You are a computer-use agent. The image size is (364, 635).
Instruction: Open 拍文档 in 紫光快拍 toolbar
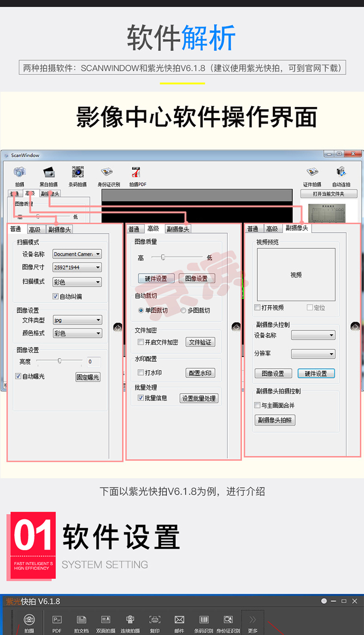click(x=82, y=620)
